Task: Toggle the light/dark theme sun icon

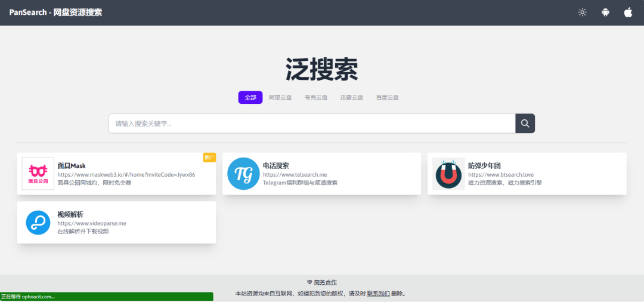Action: coord(582,13)
